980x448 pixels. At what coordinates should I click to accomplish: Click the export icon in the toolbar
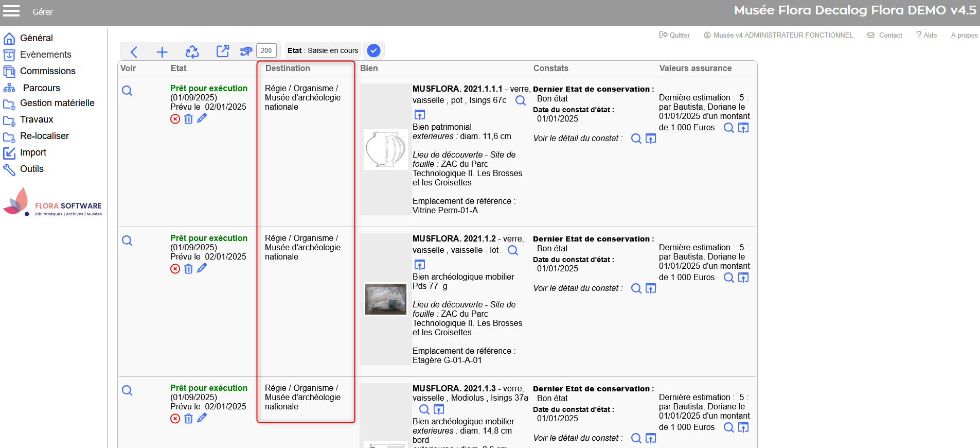point(222,51)
